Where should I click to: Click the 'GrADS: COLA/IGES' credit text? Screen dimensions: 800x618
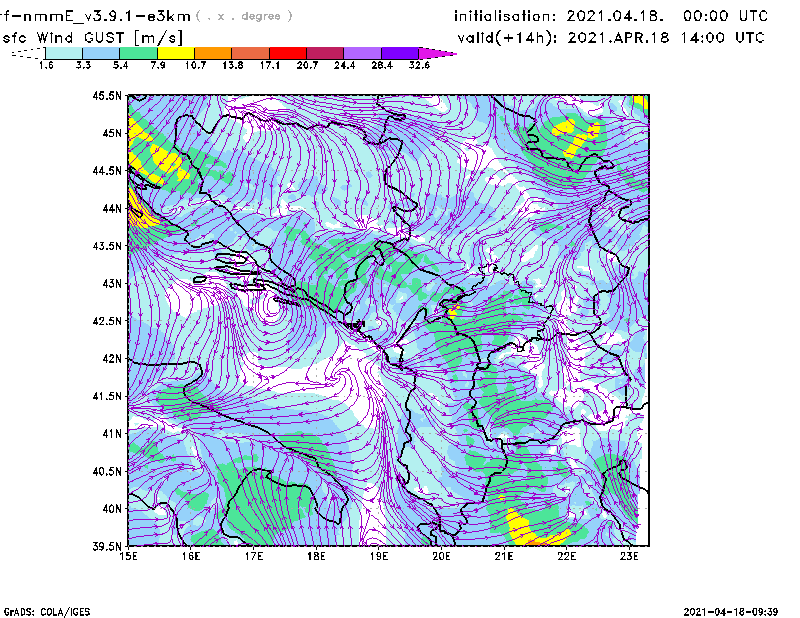(47, 612)
